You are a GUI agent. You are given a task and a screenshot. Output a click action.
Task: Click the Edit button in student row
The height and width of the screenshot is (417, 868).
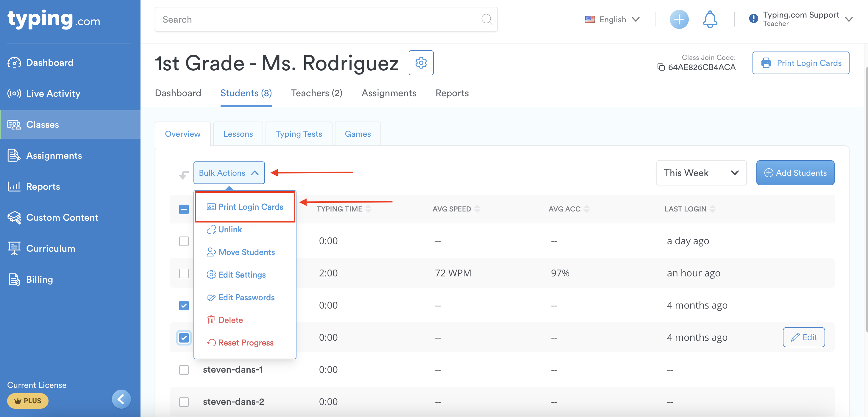(x=803, y=337)
